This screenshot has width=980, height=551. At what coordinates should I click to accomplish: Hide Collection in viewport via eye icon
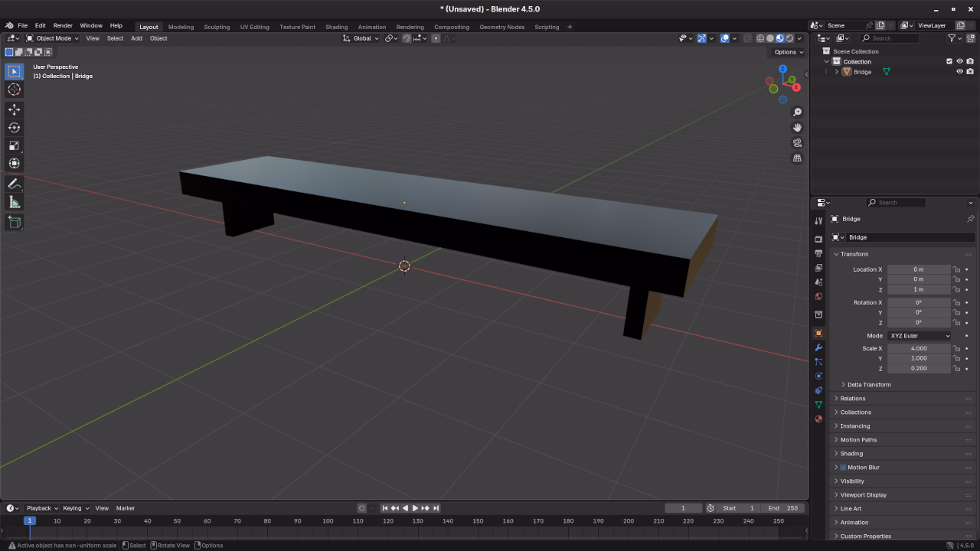click(959, 61)
